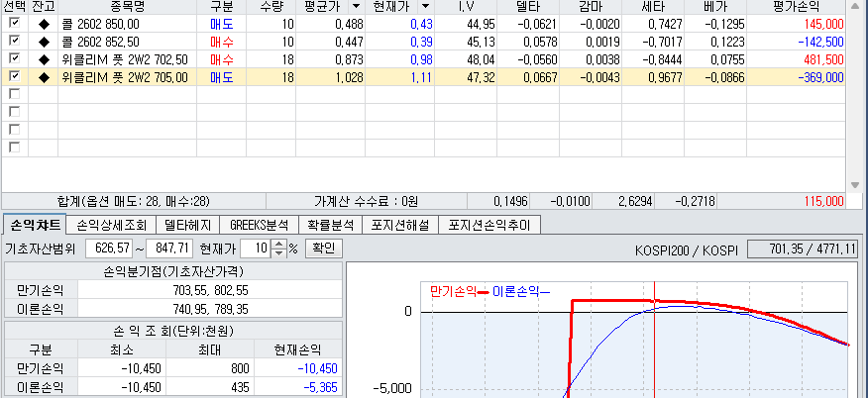Open the 평균가 column dropdown arrow

(356, 6)
